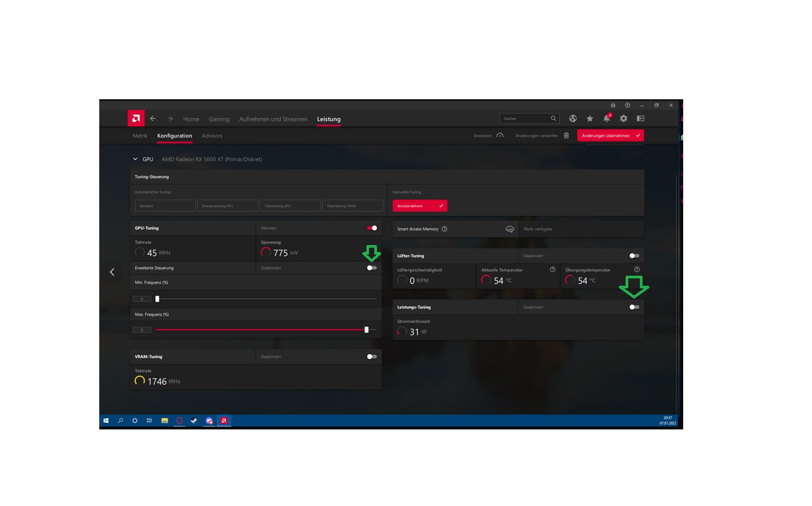Click the red AMD logo in the header
Screen dimensions: 812x506
[136, 118]
